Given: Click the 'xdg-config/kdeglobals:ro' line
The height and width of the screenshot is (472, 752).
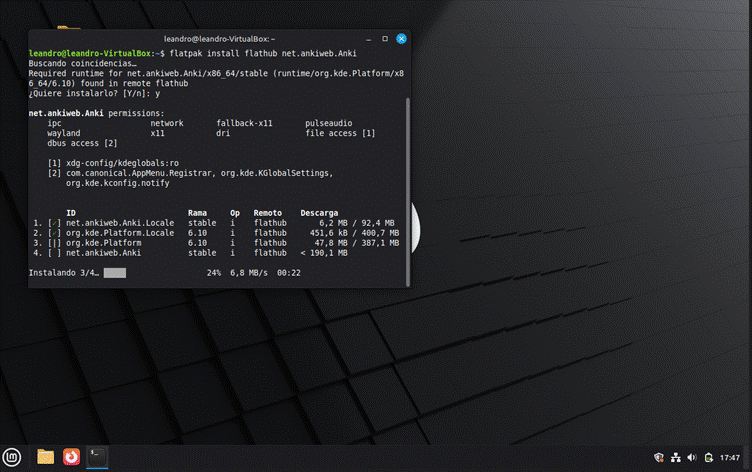Looking at the screenshot, I should [122, 163].
